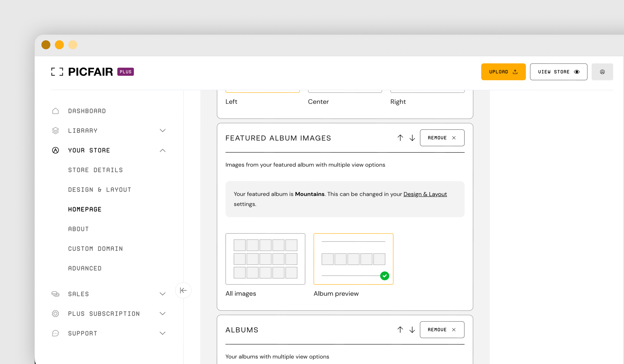The image size is (624, 364).
Task: Select the All images layout option
Action: pyautogui.click(x=265, y=259)
